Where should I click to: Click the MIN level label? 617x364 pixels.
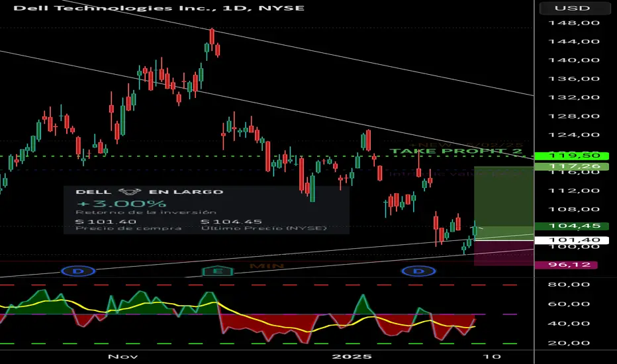click(266, 267)
